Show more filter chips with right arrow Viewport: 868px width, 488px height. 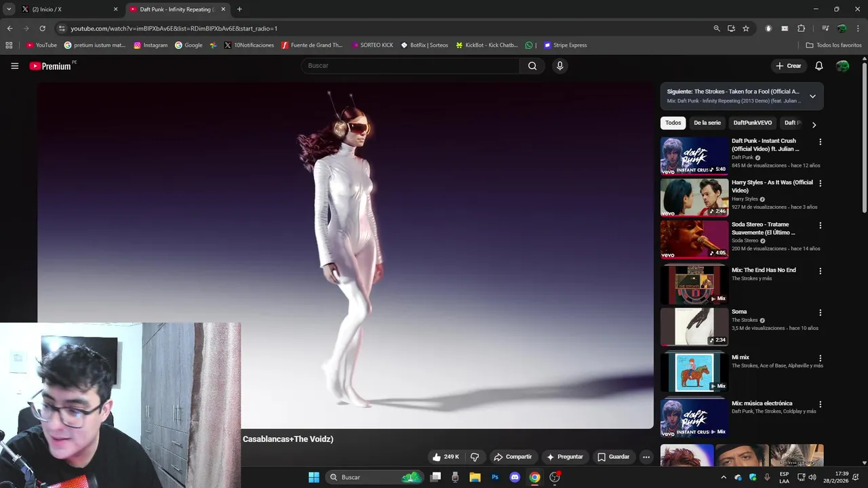[x=814, y=125]
